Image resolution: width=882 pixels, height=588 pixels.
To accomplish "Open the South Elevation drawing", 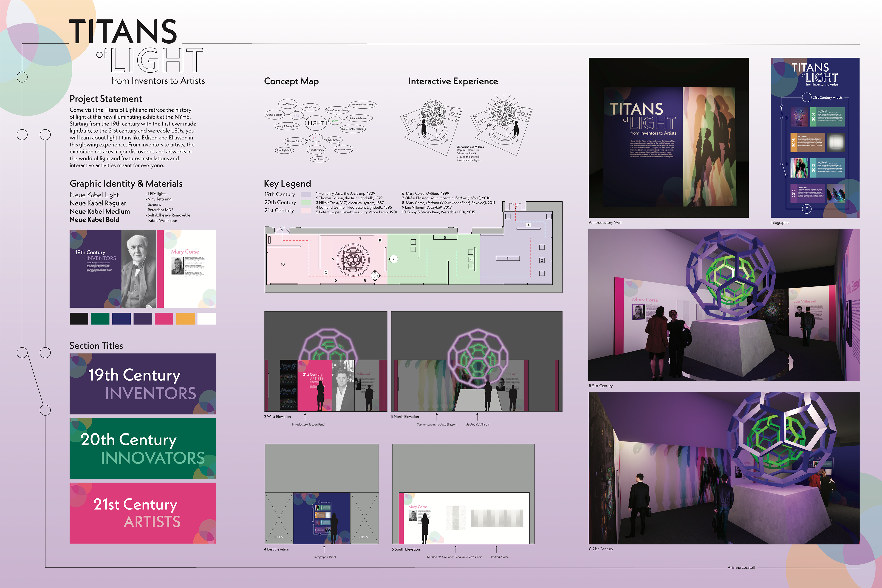I will (463, 494).
